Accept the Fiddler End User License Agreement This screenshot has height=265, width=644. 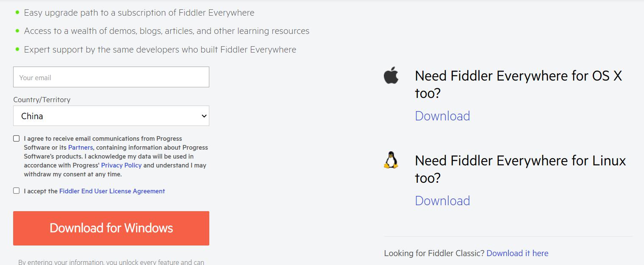click(x=17, y=191)
